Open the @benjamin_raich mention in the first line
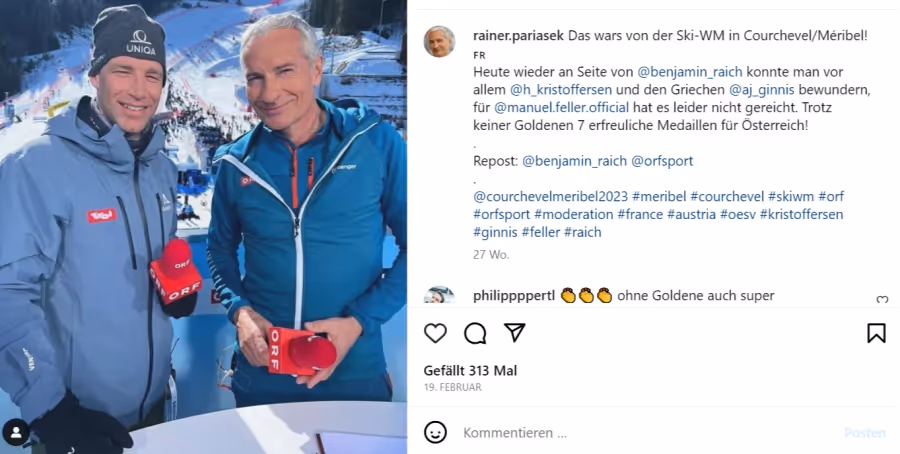This screenshot has height=454, width=900. pos(690,72)
